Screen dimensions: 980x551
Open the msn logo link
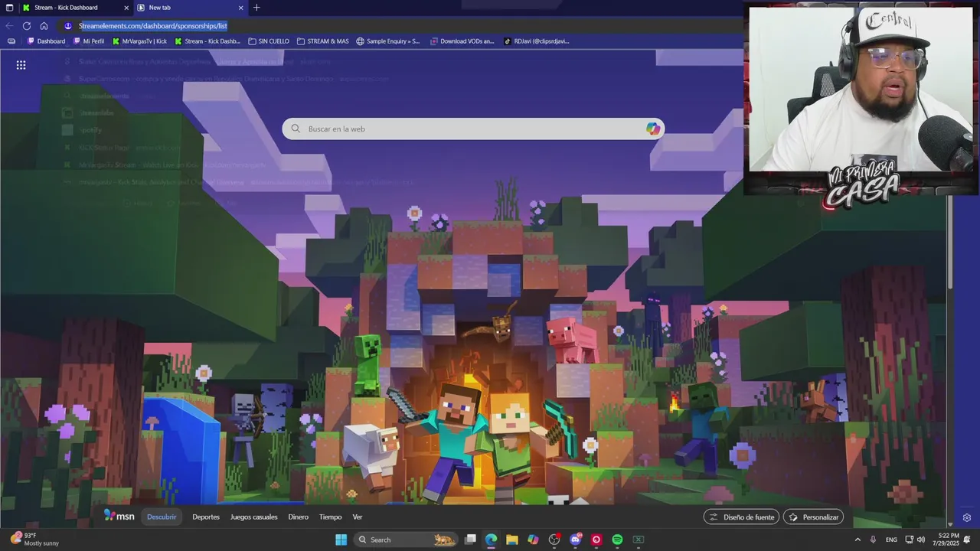coord(119,517)
